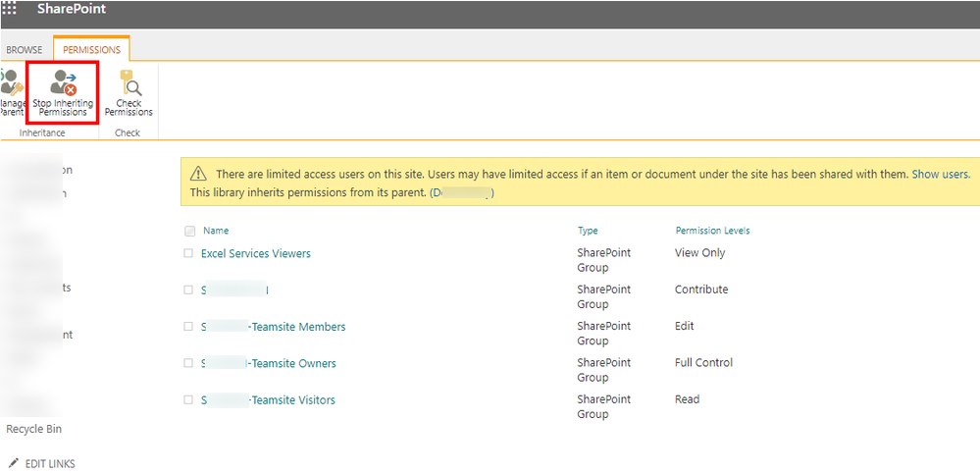980x473 pixels.
Task: Click the Permission Levels column header
Action: click(712, 231)
